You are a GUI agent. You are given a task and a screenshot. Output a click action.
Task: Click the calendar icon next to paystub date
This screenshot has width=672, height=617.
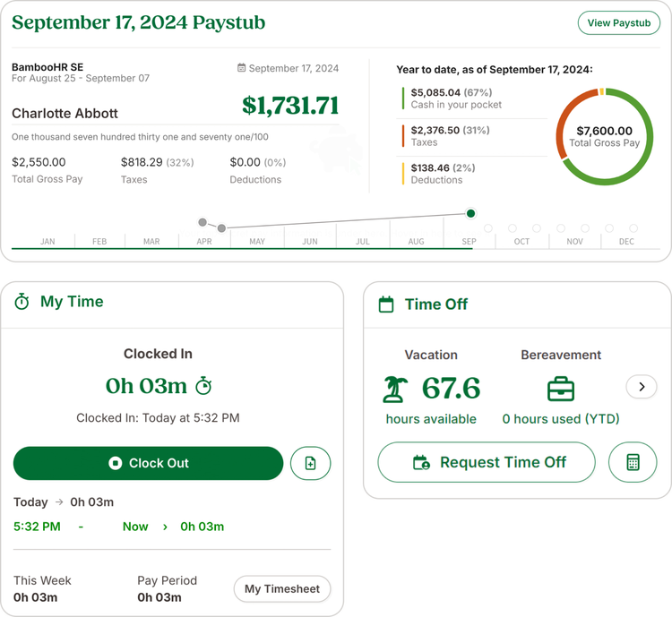coord(241,68)
